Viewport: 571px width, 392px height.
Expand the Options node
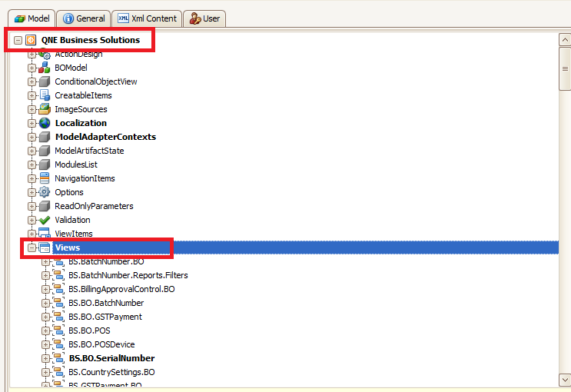coord(32,192)
